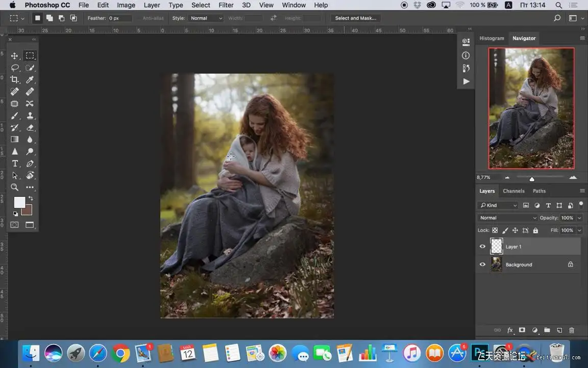This screenshot has width=588, height=368.
Task: Select the Horizontal Type tool
Action: pyautogui.click(x=15, y=164)
